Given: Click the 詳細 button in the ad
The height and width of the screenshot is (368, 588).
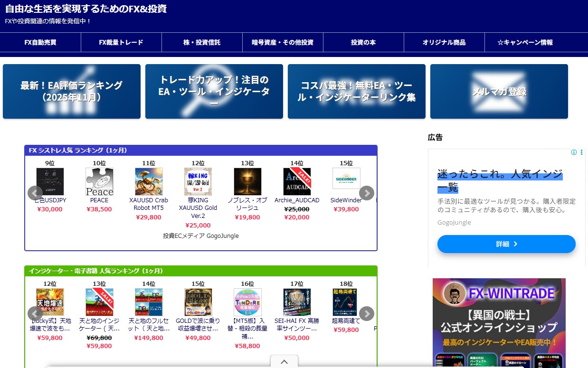Looking at the screenshot, I should tap(506, 244).
